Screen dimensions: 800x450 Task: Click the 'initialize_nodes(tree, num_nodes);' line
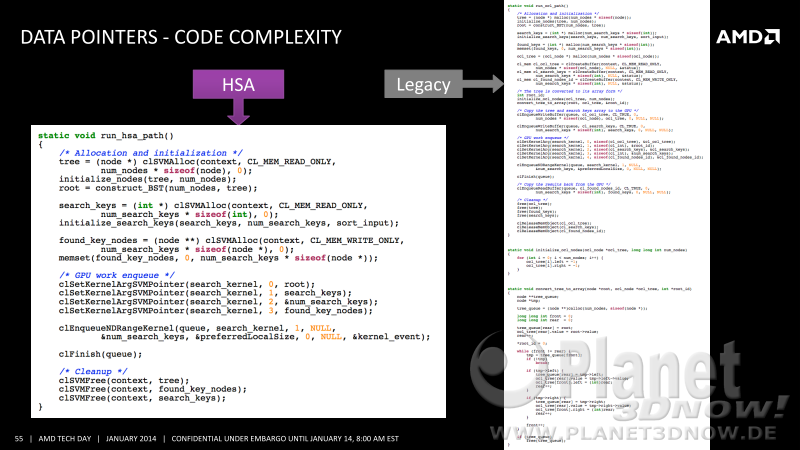[x=147, y=180]
